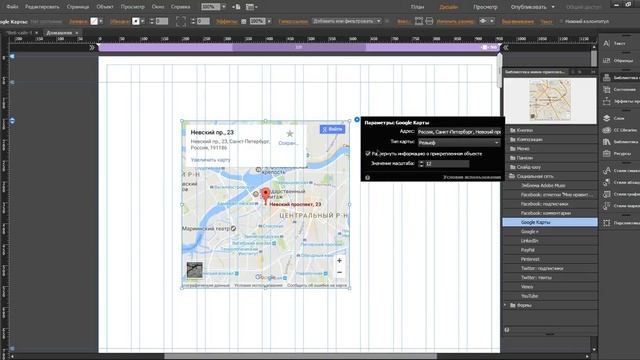The width and height of the screenshot is (640, 360).
Task: Toggle the Footer (Нижний колонтитул) checkbox
Action: tap(561, 21)
